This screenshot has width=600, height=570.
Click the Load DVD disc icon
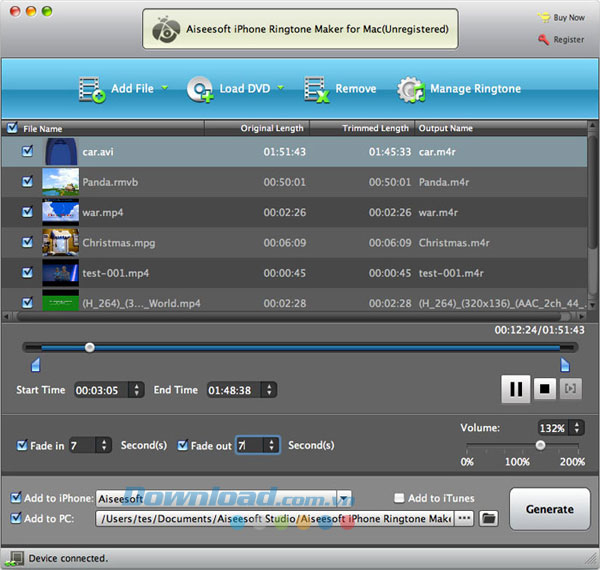200,89
